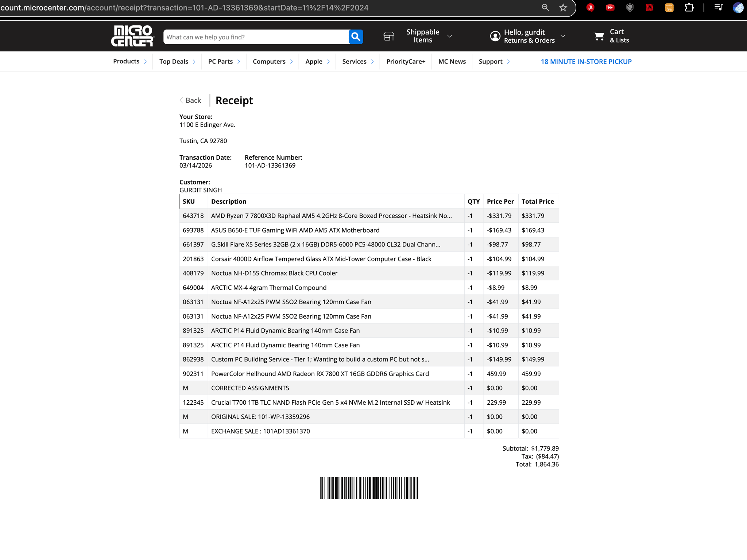Select the AMD Ryzen 7 7800X3D description

[x=331, y=216]
